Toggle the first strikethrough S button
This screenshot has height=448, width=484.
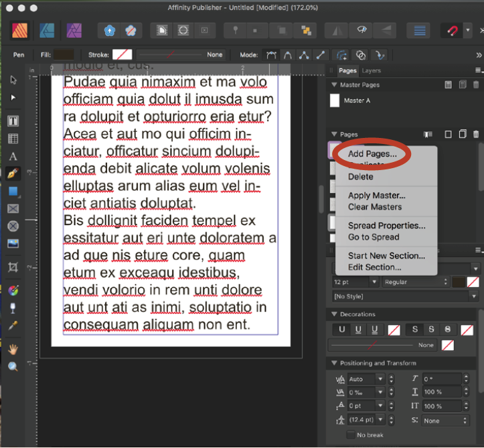[x=415, y=329]
